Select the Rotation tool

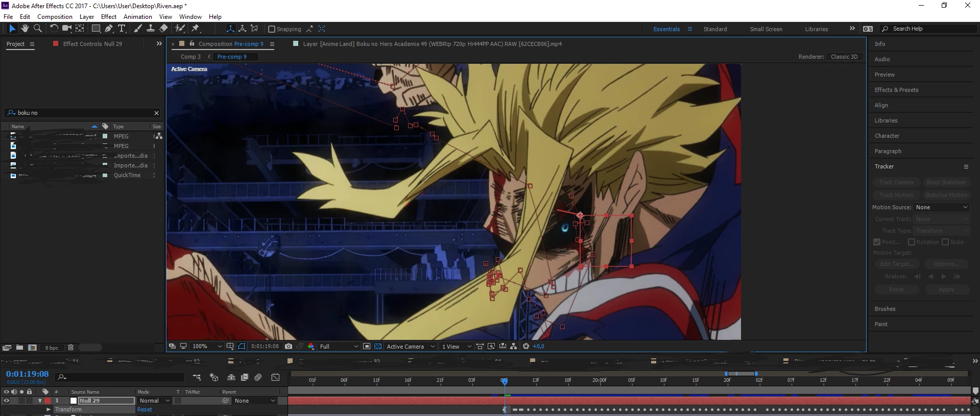(x=54, y=29)
